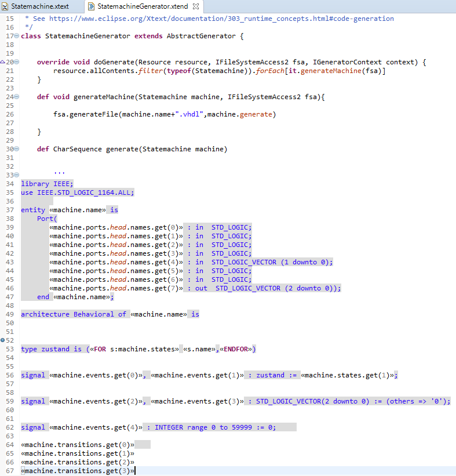Collapse the template fold at line 33
456x476 pixels.
click(x=17, y=175)
